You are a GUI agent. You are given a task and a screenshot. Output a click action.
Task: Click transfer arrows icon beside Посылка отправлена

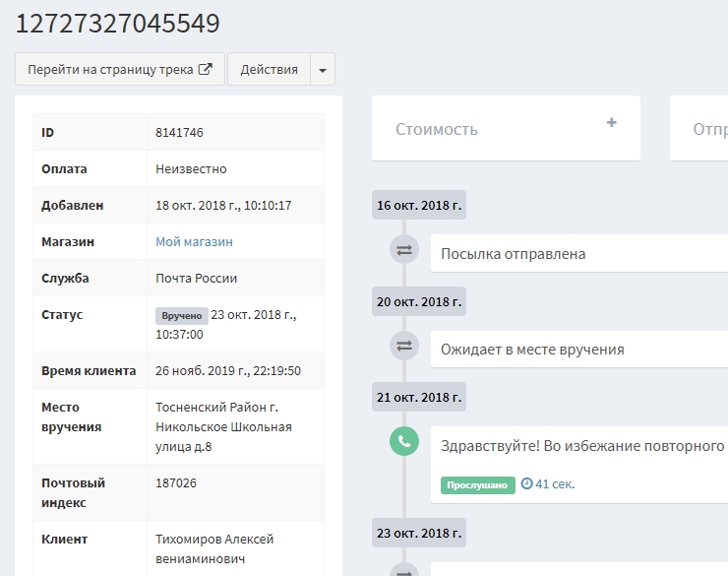(404, 252)
